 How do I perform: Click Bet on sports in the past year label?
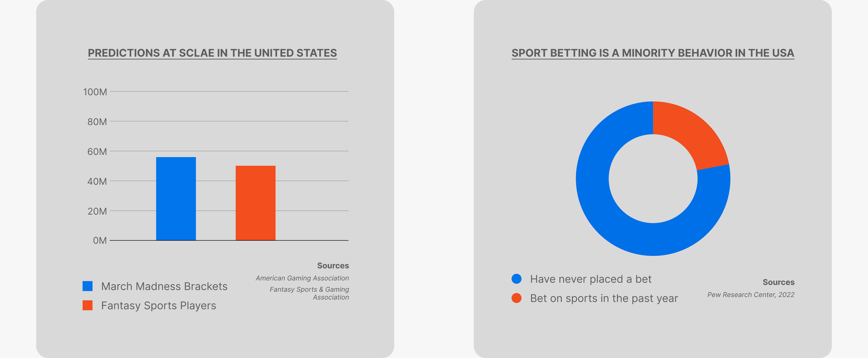[x=604, y=298]
